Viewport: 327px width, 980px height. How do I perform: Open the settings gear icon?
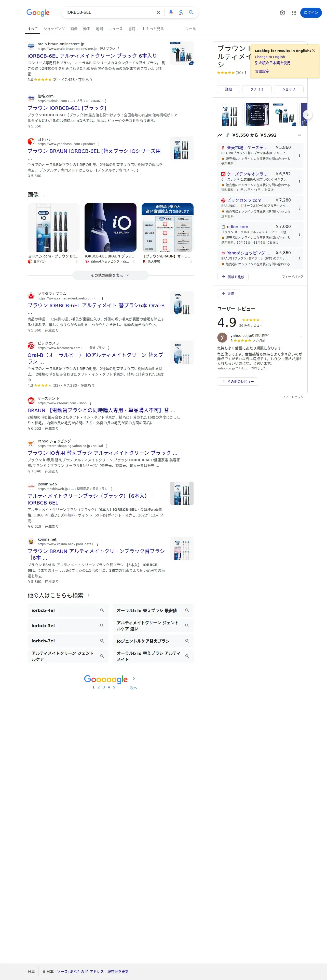click(x=282, y=12)
